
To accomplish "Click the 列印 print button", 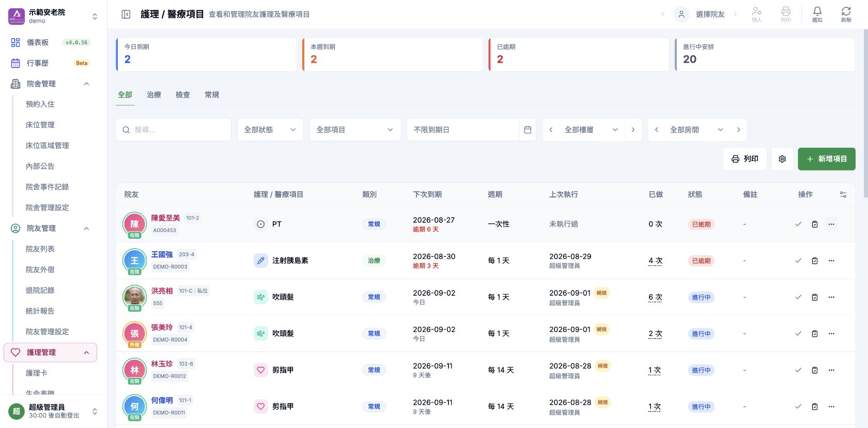I will tap(745, 159).
